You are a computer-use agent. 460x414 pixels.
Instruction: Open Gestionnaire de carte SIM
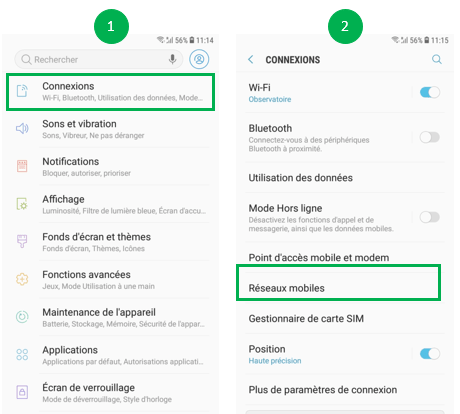pos(345,318)
